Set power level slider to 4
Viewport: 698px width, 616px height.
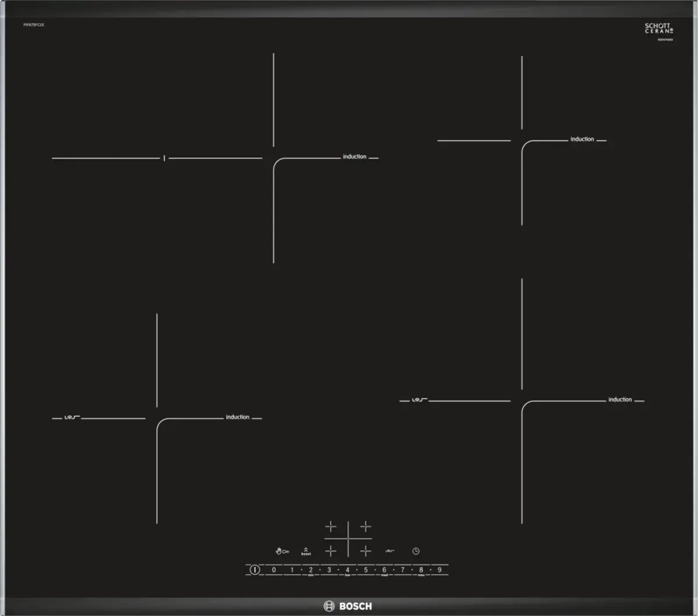(x=348, y=570)
